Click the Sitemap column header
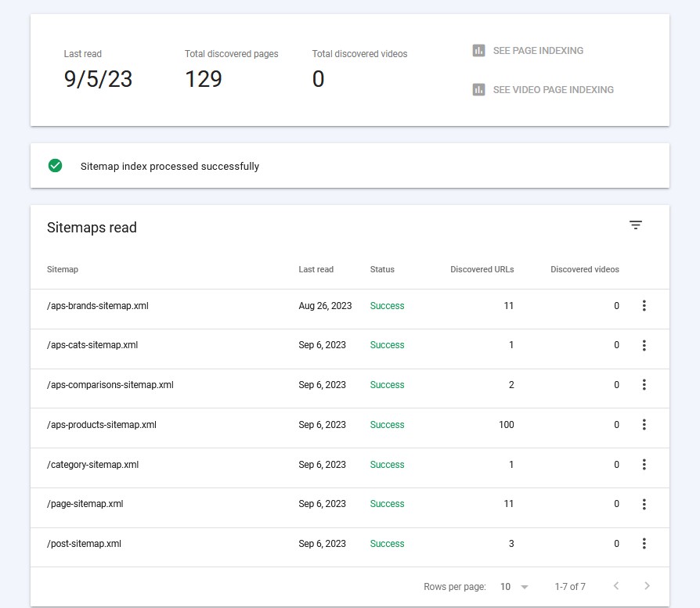 pyautogui.click(x=63, y=269)
